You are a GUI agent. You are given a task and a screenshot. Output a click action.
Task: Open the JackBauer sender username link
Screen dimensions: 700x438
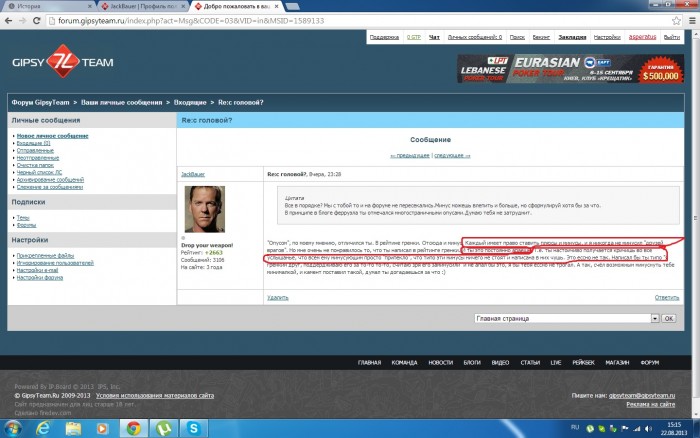pyautogui.click(x=193, y=174)
